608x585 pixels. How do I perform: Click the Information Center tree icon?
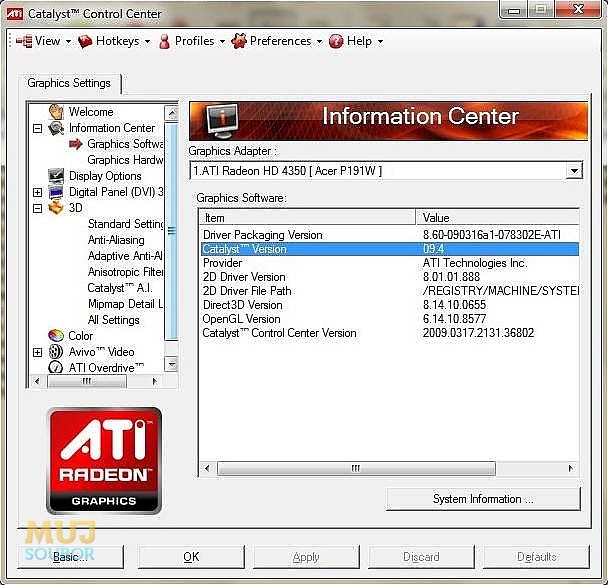56,128
